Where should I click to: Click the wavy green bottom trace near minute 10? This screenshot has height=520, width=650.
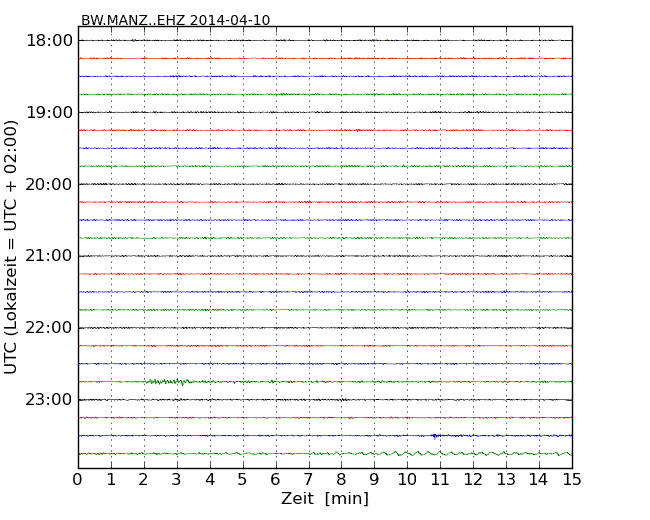point(407,454)
